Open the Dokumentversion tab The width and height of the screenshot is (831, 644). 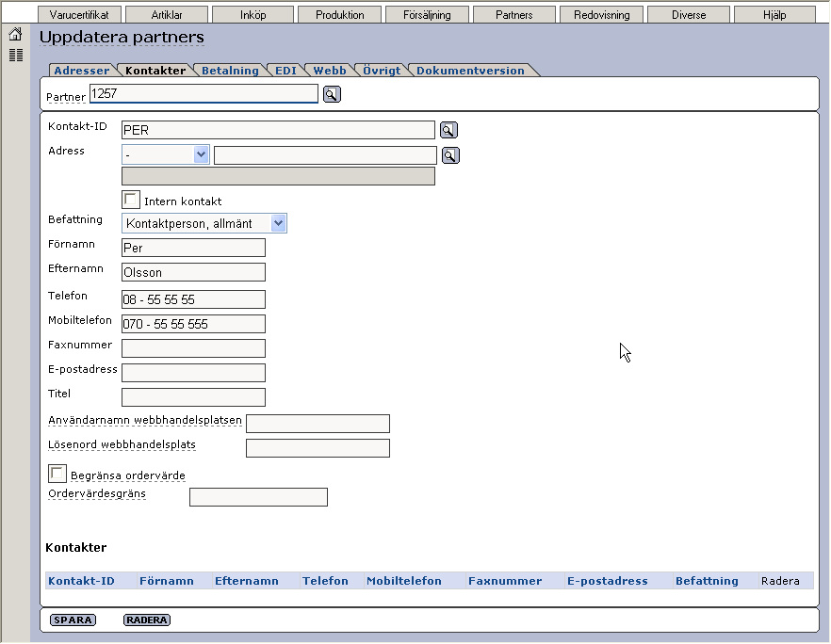tap(470, 71)
